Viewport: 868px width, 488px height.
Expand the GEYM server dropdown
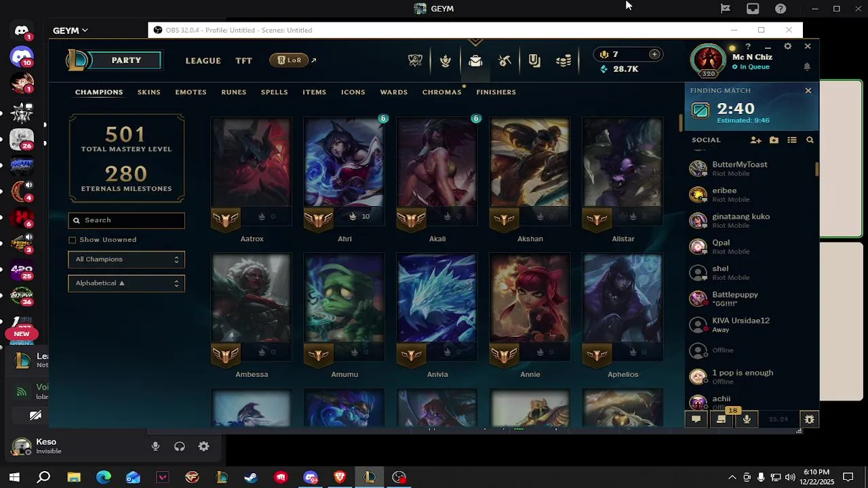(x=71, y=30)
